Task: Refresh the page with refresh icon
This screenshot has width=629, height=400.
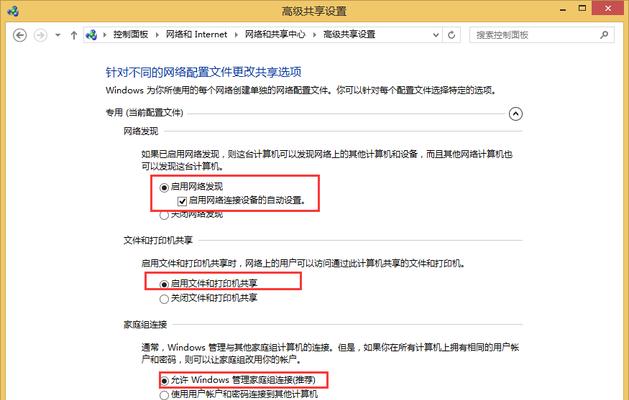Action: [x=451, y=35]
